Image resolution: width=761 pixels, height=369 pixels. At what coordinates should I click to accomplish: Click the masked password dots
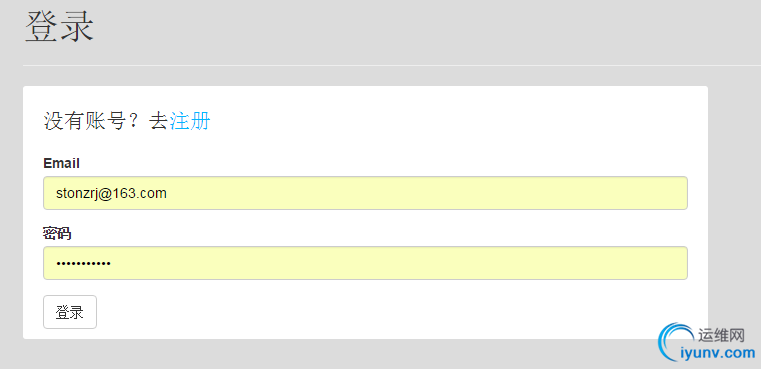83,264
